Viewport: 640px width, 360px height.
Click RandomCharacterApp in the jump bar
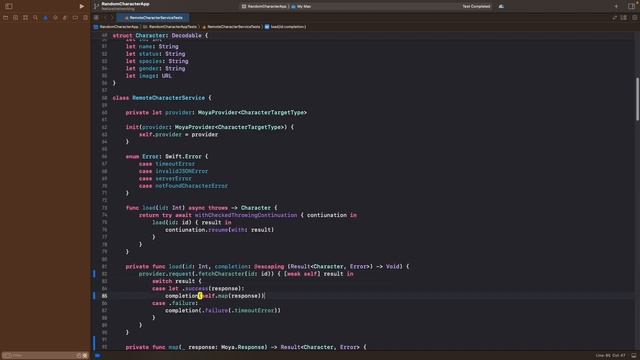coord(116,27)
